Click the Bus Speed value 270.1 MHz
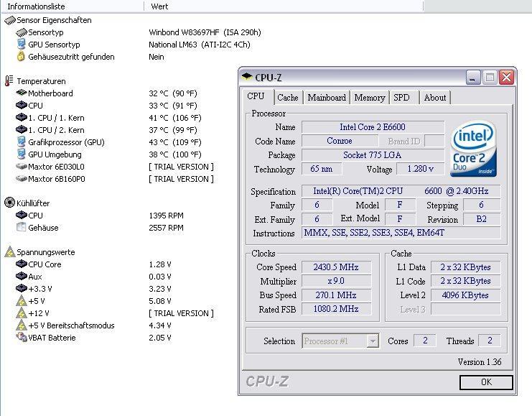532x416 pixels. (336, 295)
